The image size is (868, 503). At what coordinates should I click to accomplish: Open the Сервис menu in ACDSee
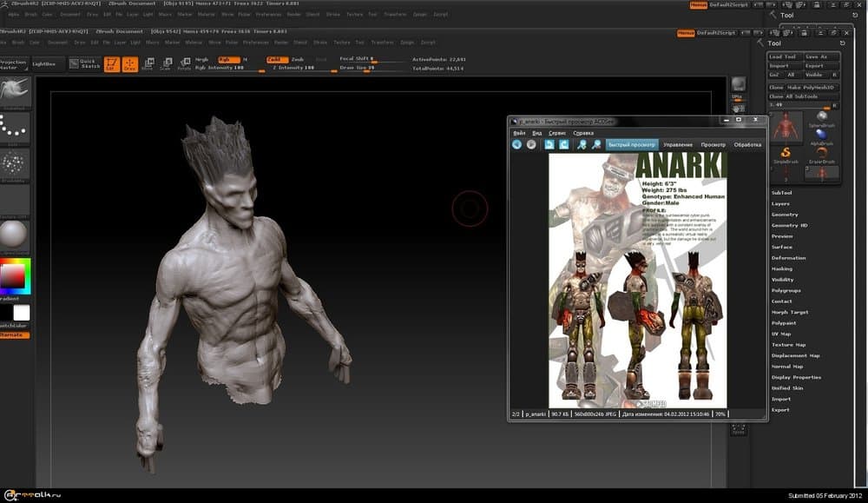point(557,133)
